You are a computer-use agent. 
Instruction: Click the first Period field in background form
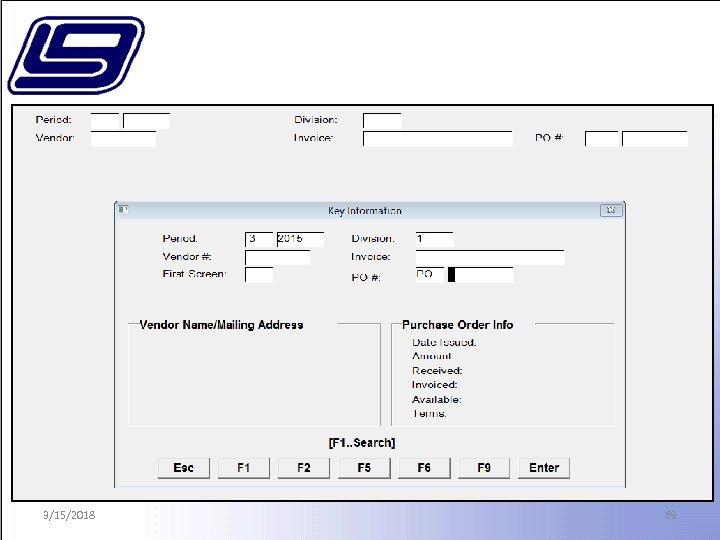click(x=105, y=121)
